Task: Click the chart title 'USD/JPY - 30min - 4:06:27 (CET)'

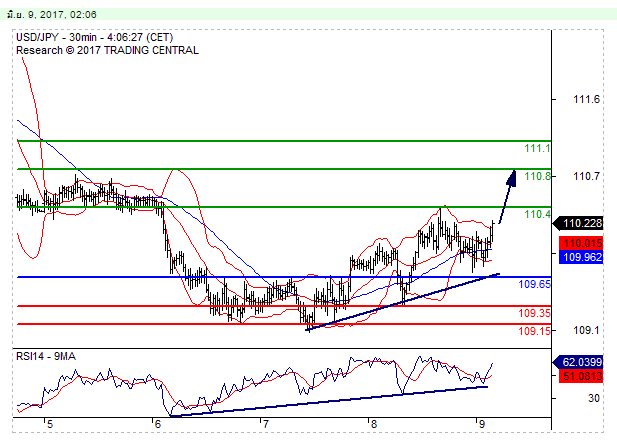Action: [94, 37]
